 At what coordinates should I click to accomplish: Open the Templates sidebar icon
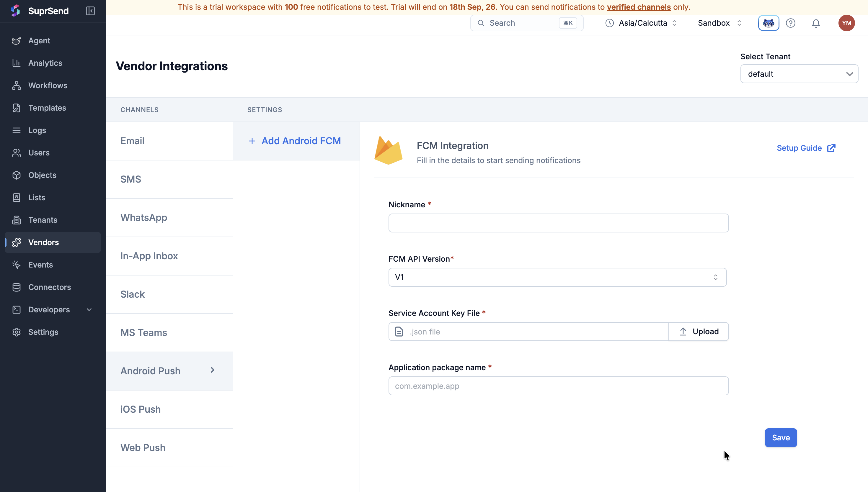point(17,108)
